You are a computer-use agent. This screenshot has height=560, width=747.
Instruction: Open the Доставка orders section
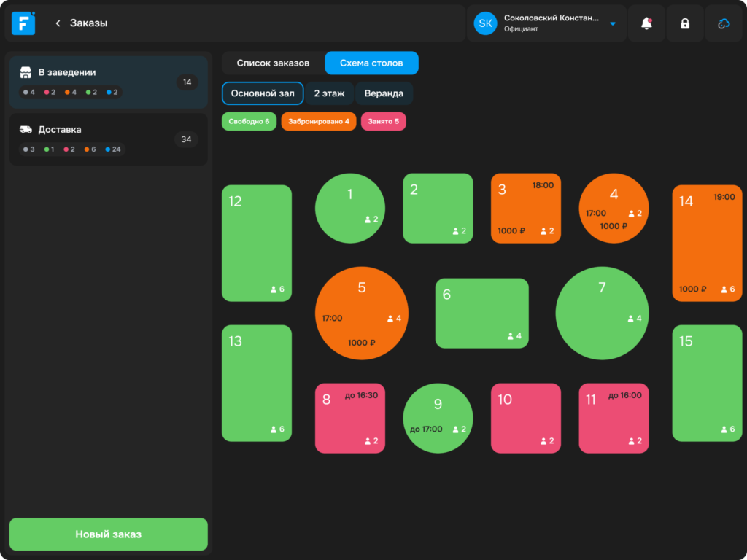pyautogui.click(x=109, y=139)
